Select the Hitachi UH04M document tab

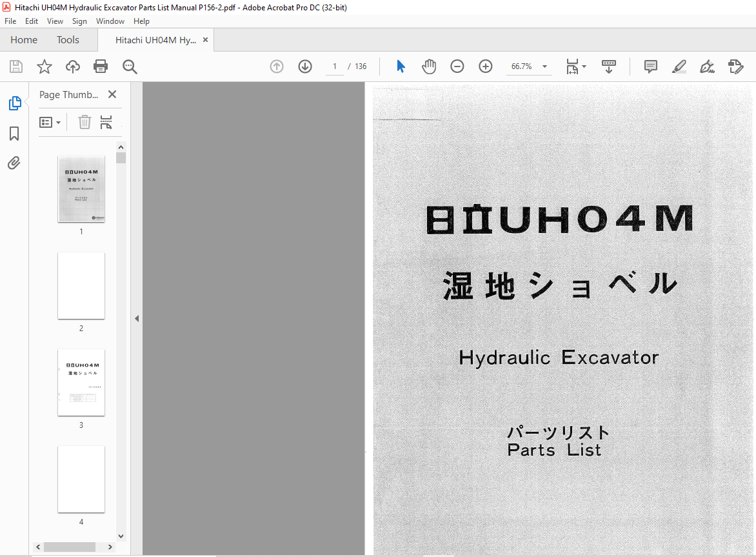[x=155, y=40]
